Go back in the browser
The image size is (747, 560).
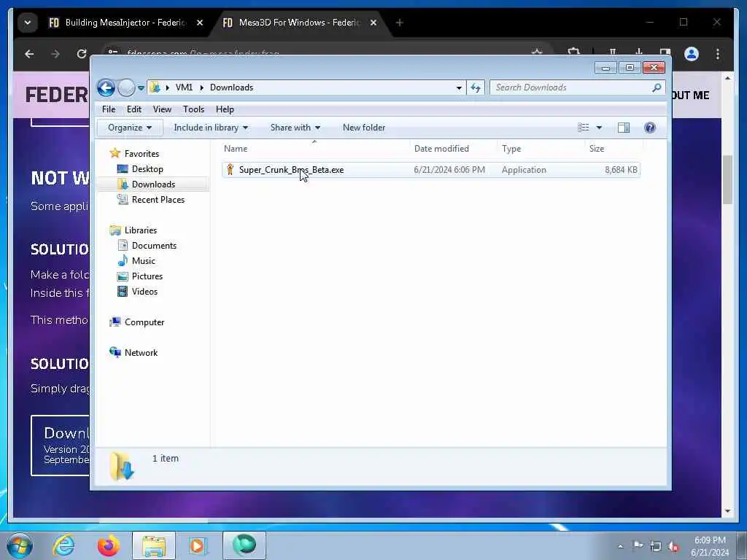29,54
